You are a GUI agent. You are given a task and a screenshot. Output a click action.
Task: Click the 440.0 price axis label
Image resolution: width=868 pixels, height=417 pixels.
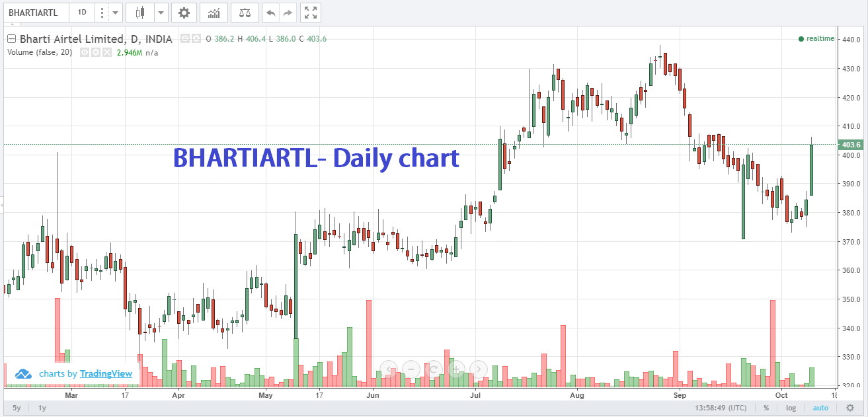point(851,40)
